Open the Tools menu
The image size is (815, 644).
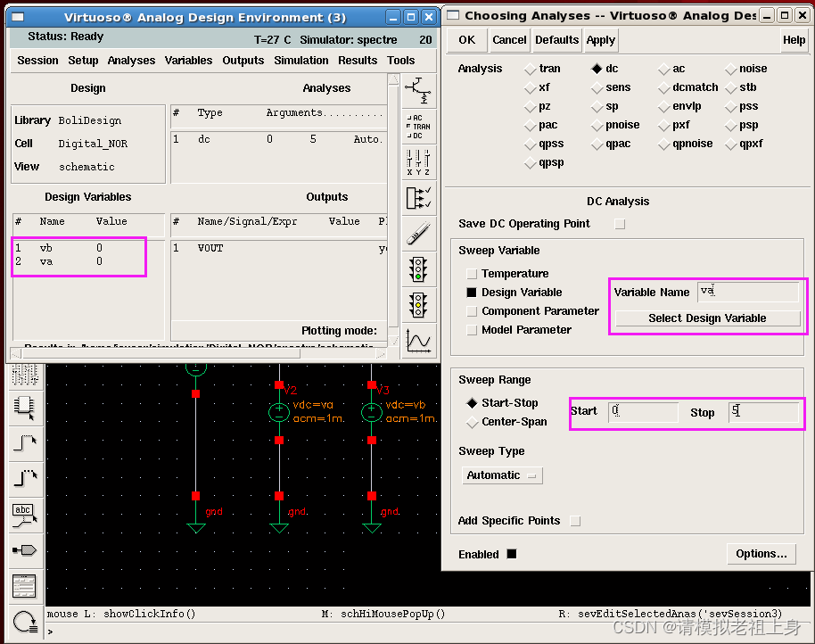[x=400, y=61]
